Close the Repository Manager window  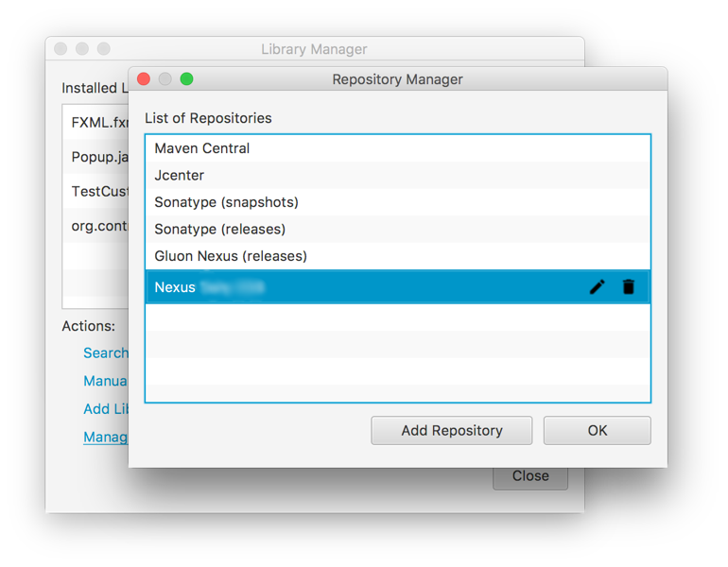[x=144, y=78]
